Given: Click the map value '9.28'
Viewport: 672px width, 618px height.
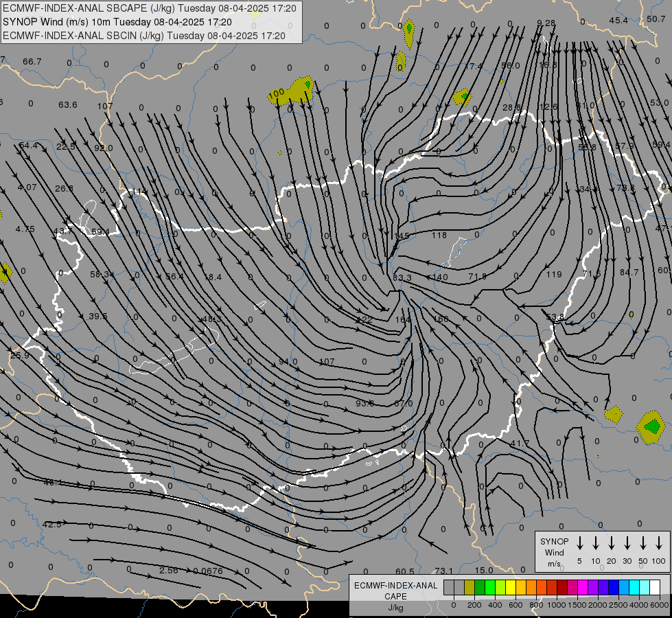Looking at the screenshot, I should [x=546, y=23].
